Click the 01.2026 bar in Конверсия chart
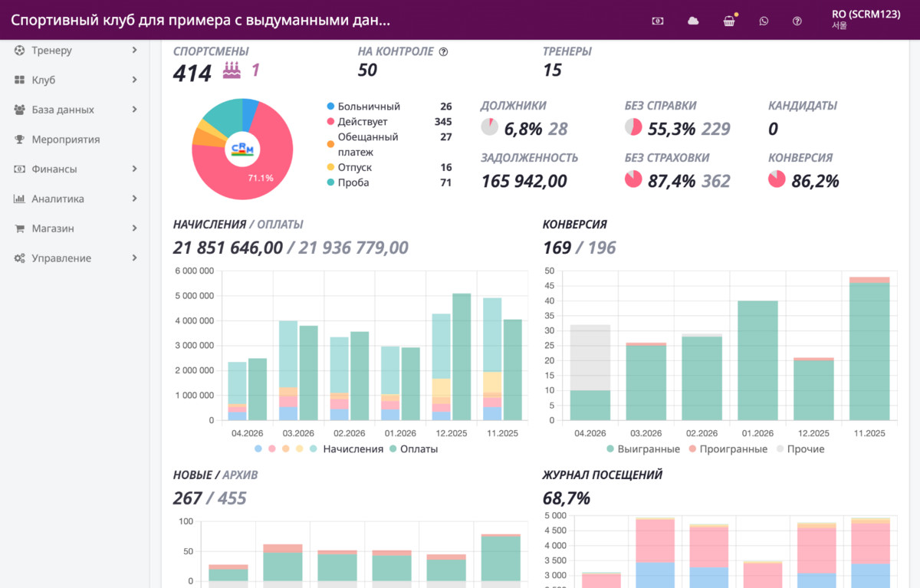This screenshot has width=920, height=588. pyautogui.click(x=757, y=360)
